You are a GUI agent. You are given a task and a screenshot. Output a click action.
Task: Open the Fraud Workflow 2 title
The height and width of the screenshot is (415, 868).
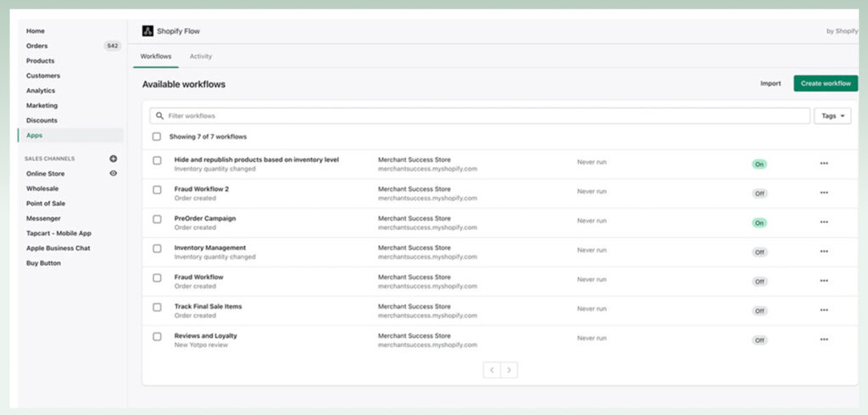tap(202, 189)
